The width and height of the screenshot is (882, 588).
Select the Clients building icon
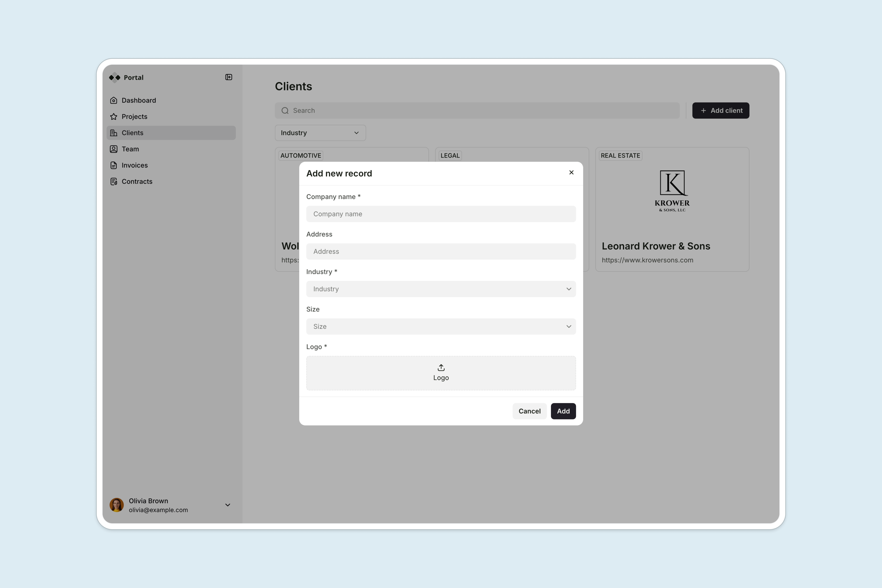114,133
